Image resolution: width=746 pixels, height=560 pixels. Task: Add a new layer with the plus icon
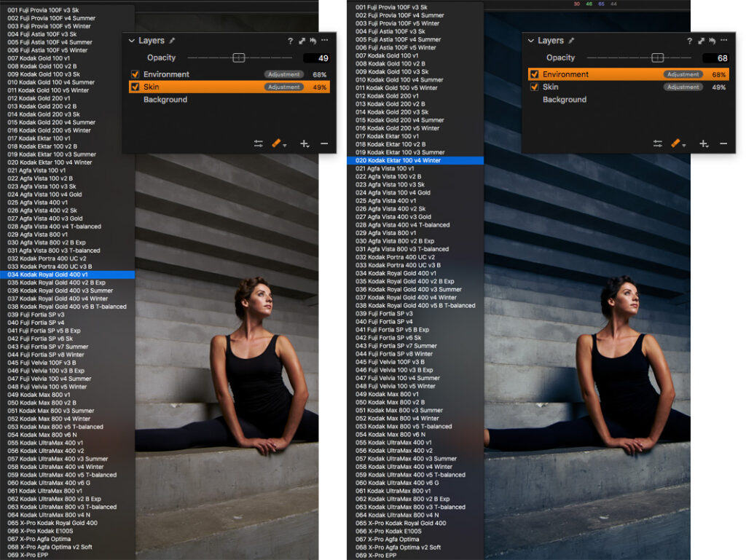coord(304,142)
